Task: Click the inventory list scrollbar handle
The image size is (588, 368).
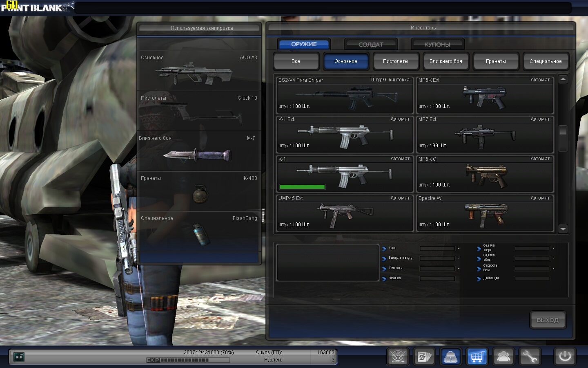Action: [563, 131]
